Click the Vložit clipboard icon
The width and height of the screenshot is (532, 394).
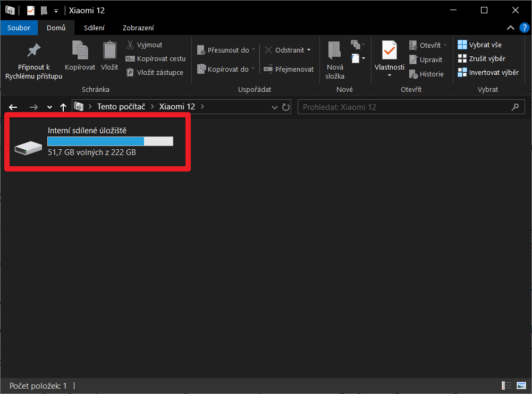[109, 50]
